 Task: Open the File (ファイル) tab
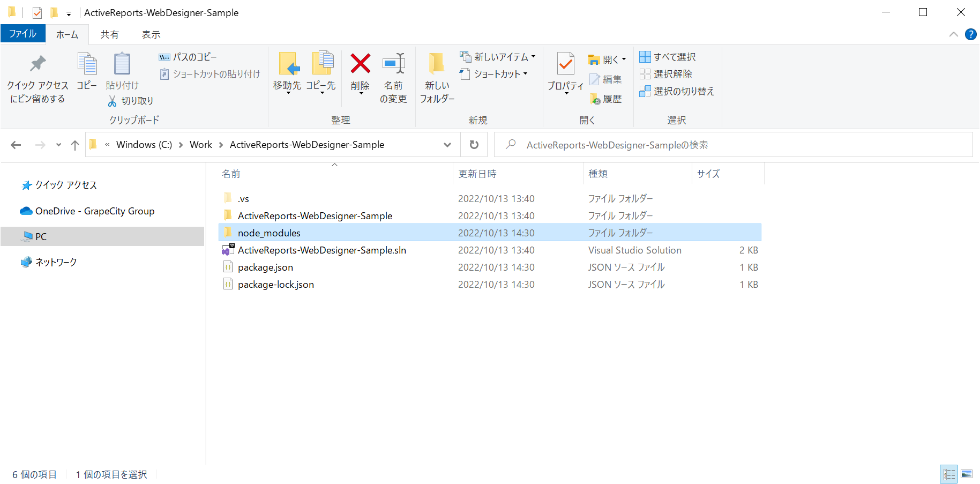[x=23, y=34]
